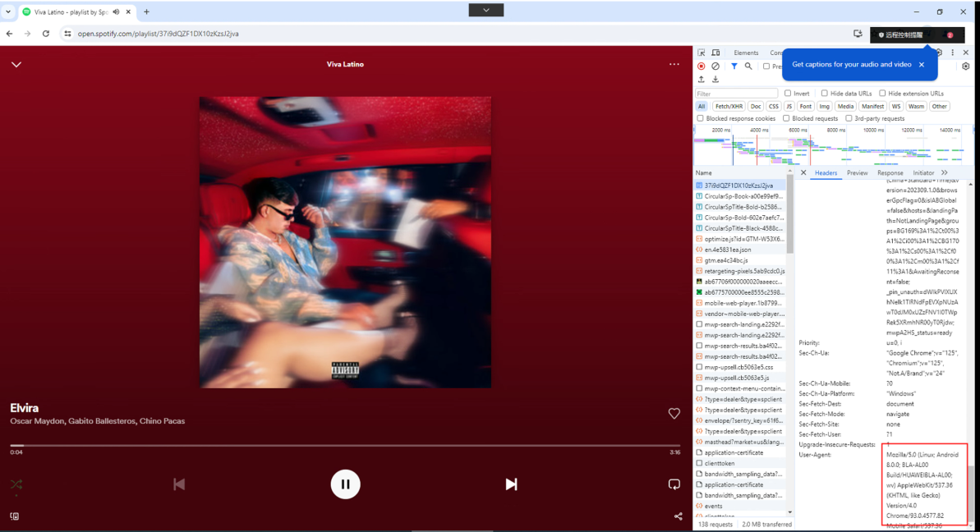980x532 pixels.
Task: Focus the network Filter text field
Action: pyautogui.click(x=736, y=94)
